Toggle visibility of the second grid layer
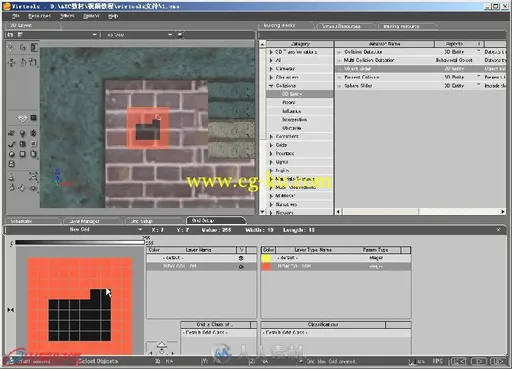Viewport: 512px width, 369px height. tap(241, 266)
